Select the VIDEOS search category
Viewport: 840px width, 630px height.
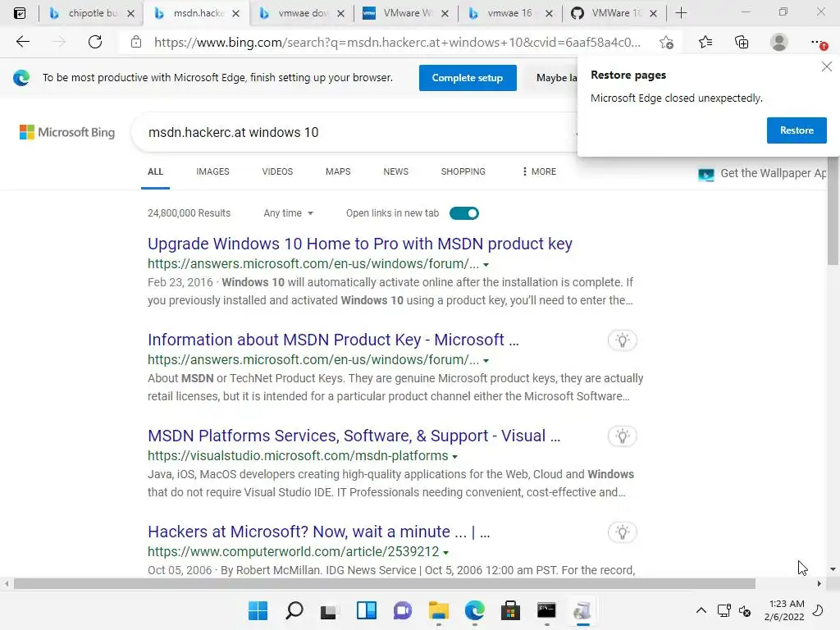(277, 171)
